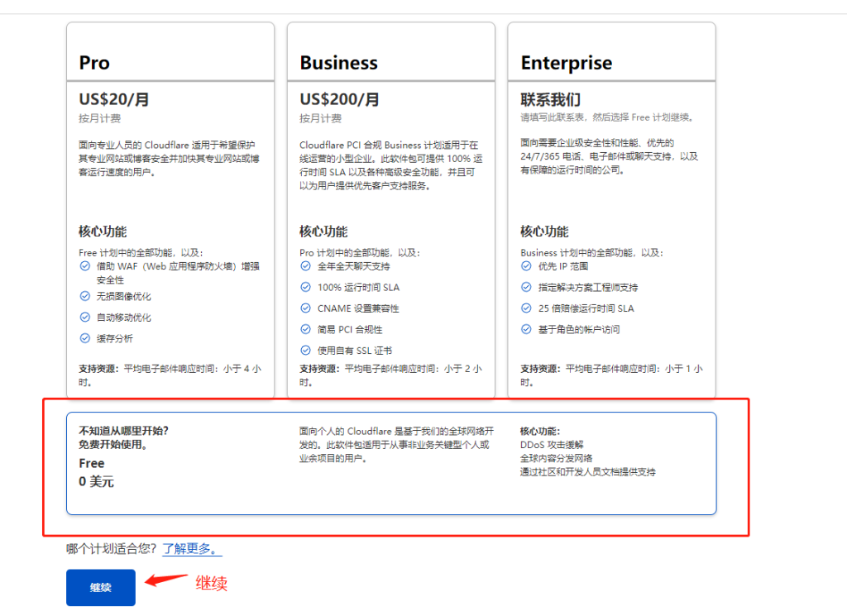Viewport: 847px width, 616px height.
Task: Click the US$20/月 Pro price text
Action: [x=114, y=99]
